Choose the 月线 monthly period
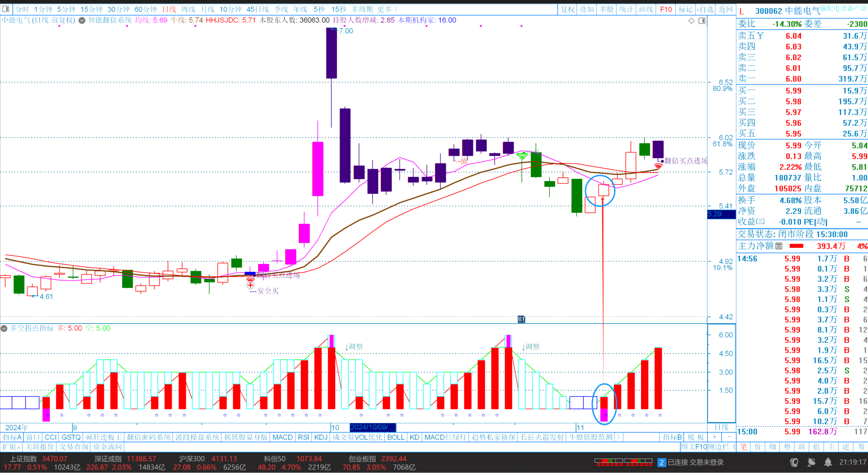 pyautogui.click(x=208, y=9)
